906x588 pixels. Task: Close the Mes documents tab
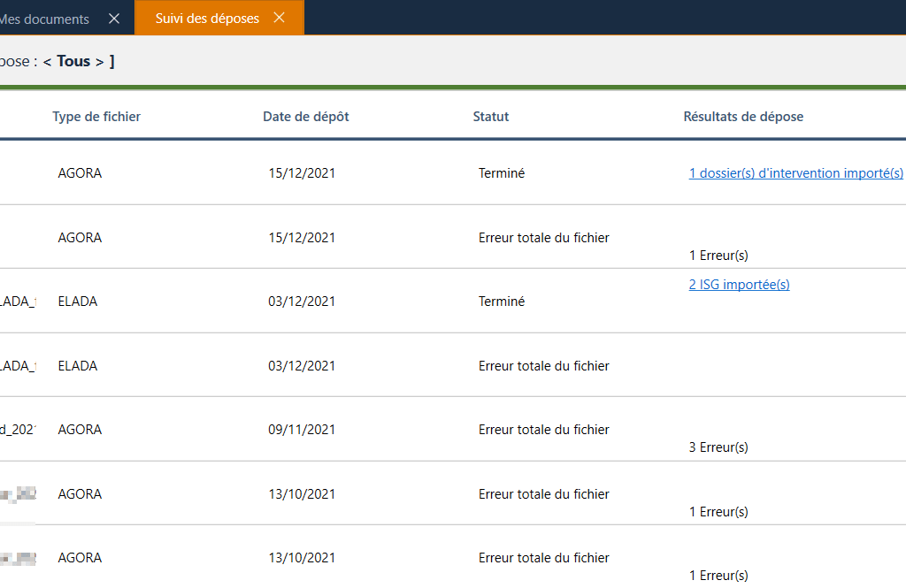tap(113, 19)
